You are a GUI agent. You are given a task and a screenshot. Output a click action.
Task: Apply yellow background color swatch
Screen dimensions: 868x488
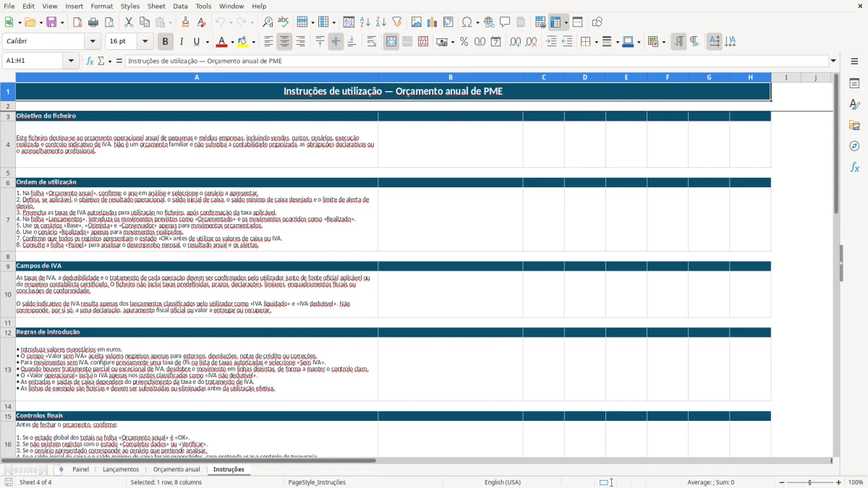[x=243, y=42]
